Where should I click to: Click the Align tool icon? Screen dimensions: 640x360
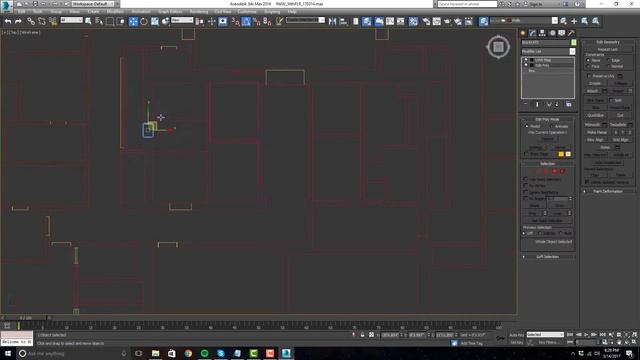[x=343, y=21]
